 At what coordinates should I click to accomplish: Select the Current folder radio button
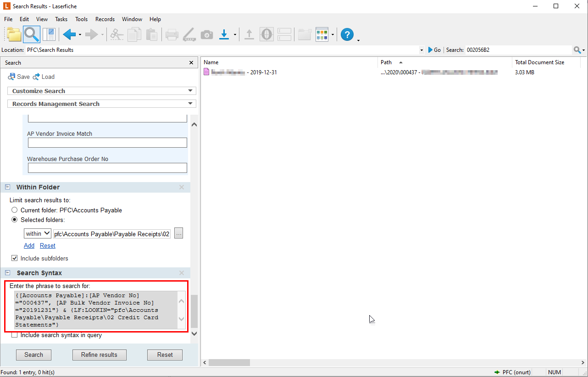point(15,210)
